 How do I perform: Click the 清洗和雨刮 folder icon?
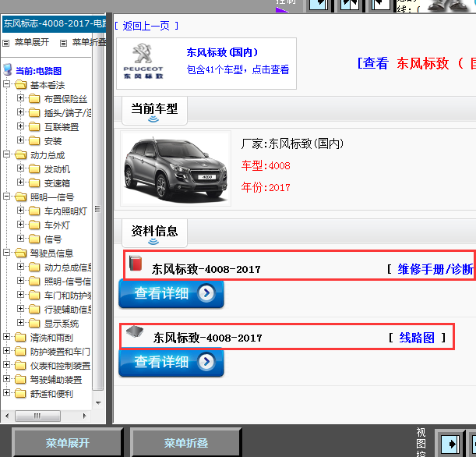pos(20,337)
